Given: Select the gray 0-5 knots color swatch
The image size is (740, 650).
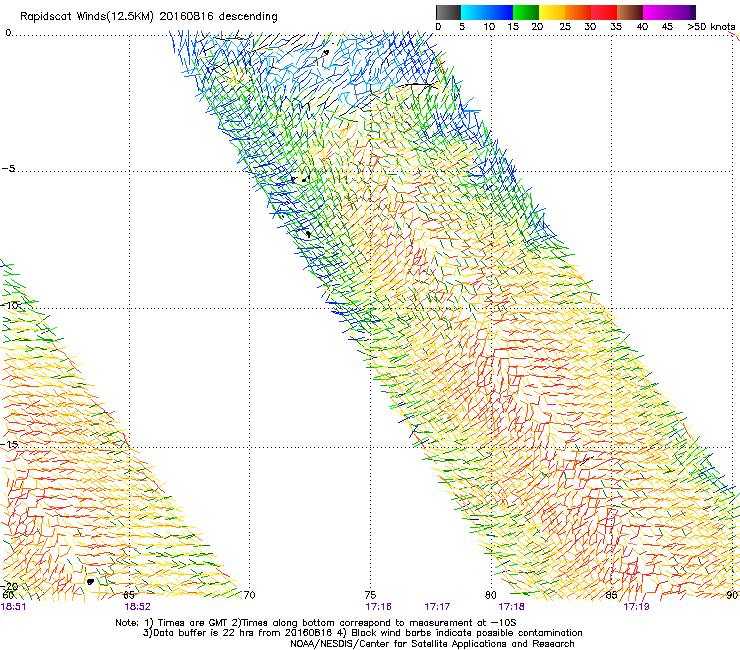Looking at the screenshot, I should [448, 12].
